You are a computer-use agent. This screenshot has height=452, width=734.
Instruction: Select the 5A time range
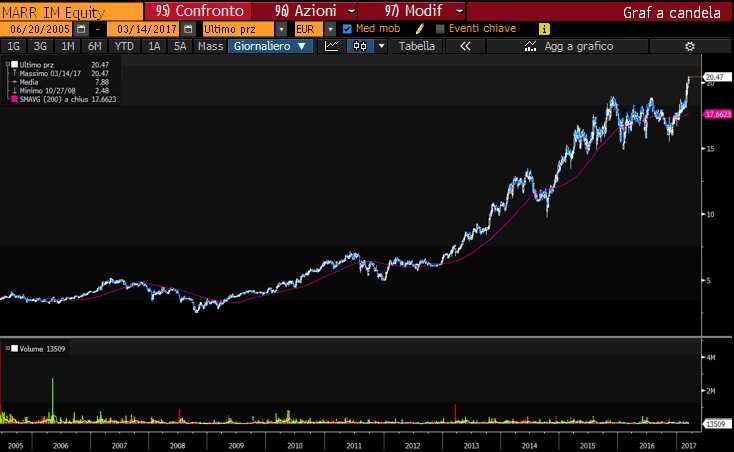180,46
